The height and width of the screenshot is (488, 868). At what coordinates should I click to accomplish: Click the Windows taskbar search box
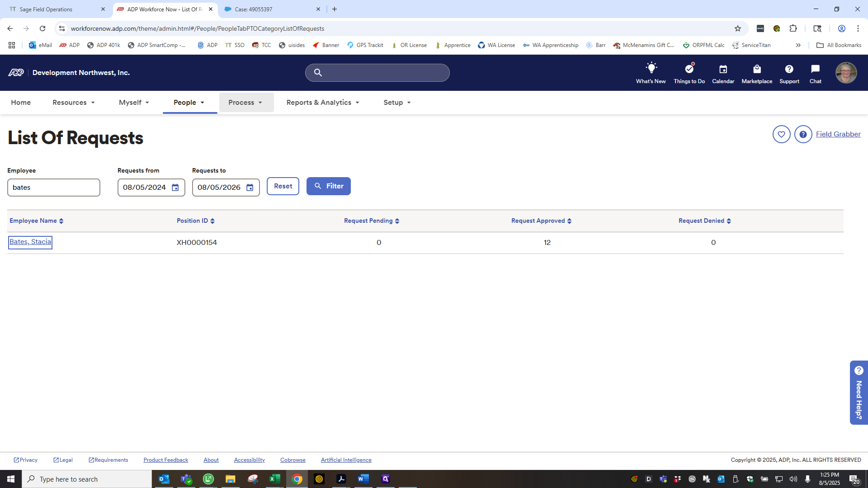[87, 479]
